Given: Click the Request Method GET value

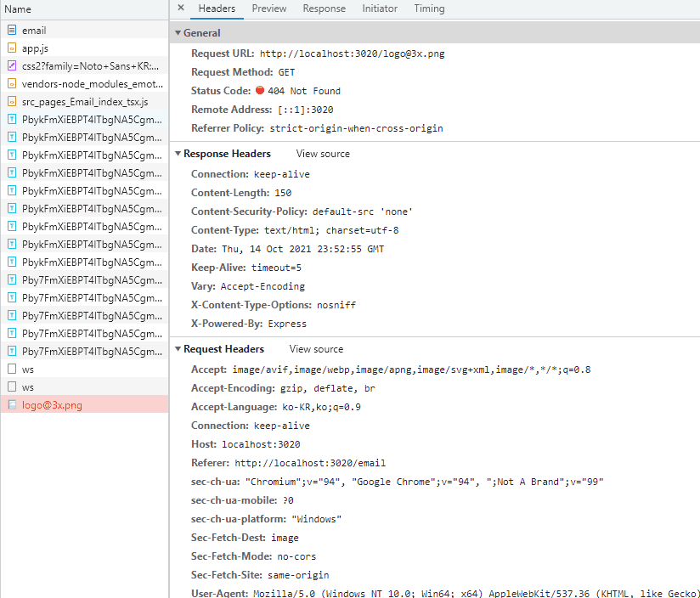Looking at the screenshot, I should click(286, 72).
